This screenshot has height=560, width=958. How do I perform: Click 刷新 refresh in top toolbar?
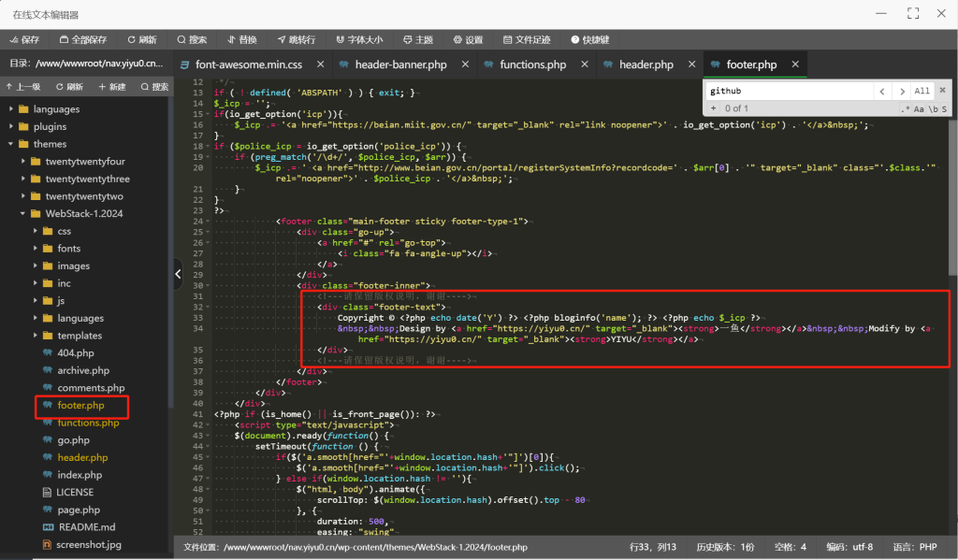tap(142, 39)
